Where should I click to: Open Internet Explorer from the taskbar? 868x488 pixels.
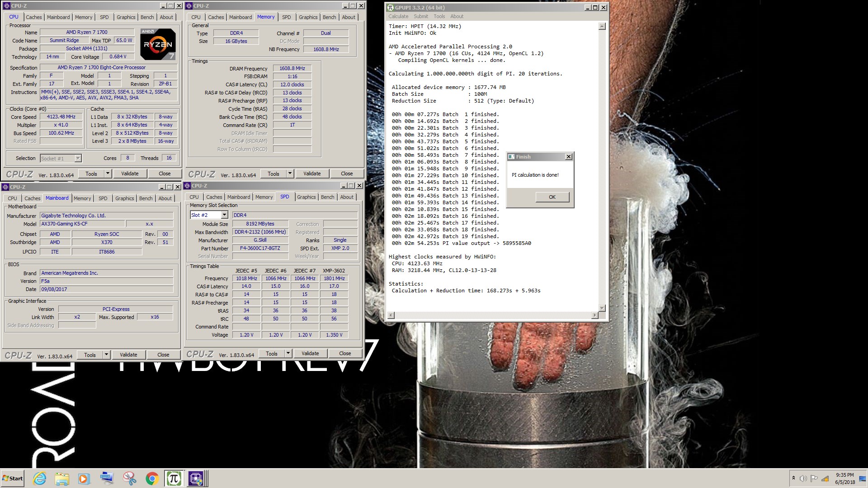click(x=40, y=479)
